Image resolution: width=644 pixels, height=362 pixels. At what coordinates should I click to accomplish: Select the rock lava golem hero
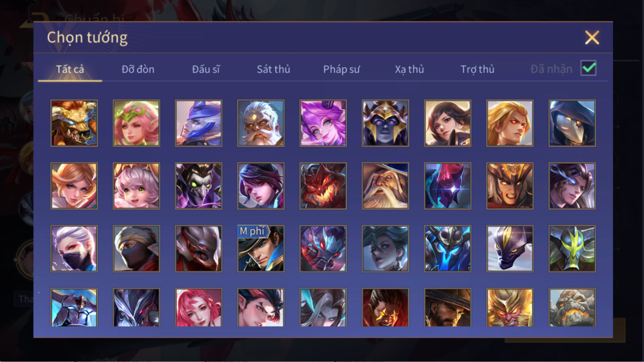[572, 308]
